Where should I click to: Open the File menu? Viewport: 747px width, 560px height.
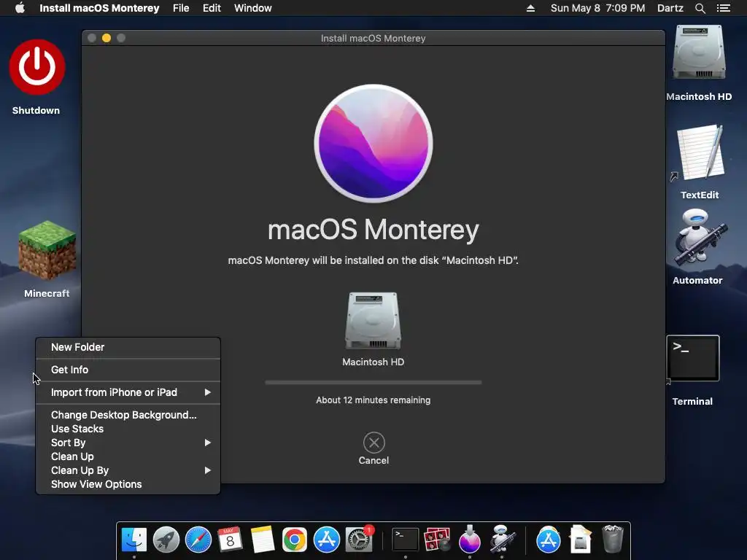pyautogui.click(x=181, y=8)
